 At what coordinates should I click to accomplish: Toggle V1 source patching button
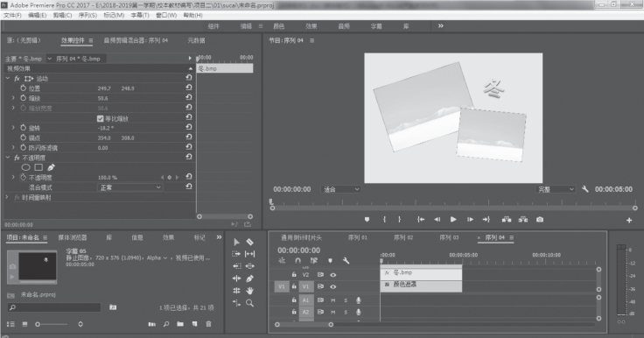coord(282,286)
